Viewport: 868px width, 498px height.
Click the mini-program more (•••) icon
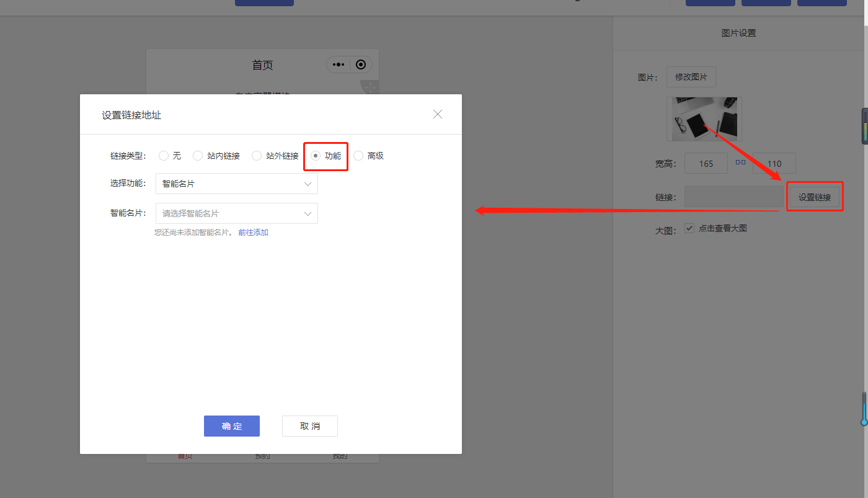point(338,64)
